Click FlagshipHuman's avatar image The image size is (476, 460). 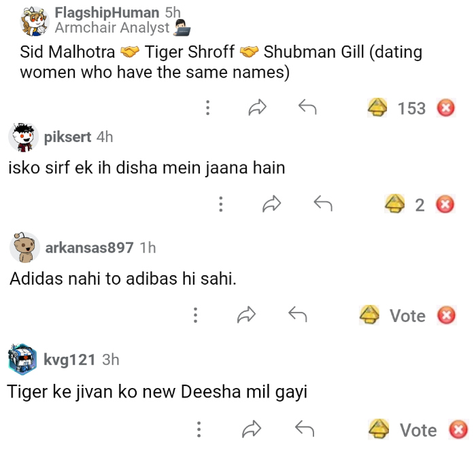tap(35, 20)
